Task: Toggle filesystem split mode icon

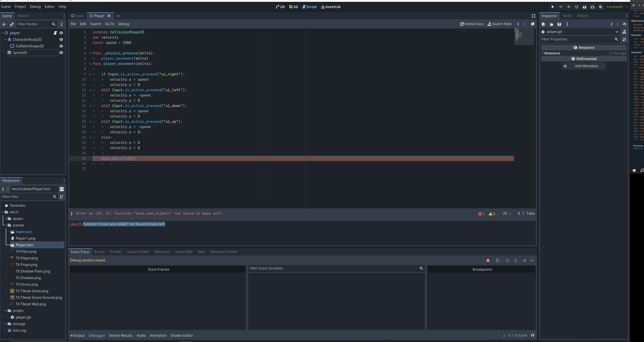Action: tap(62, 189)
